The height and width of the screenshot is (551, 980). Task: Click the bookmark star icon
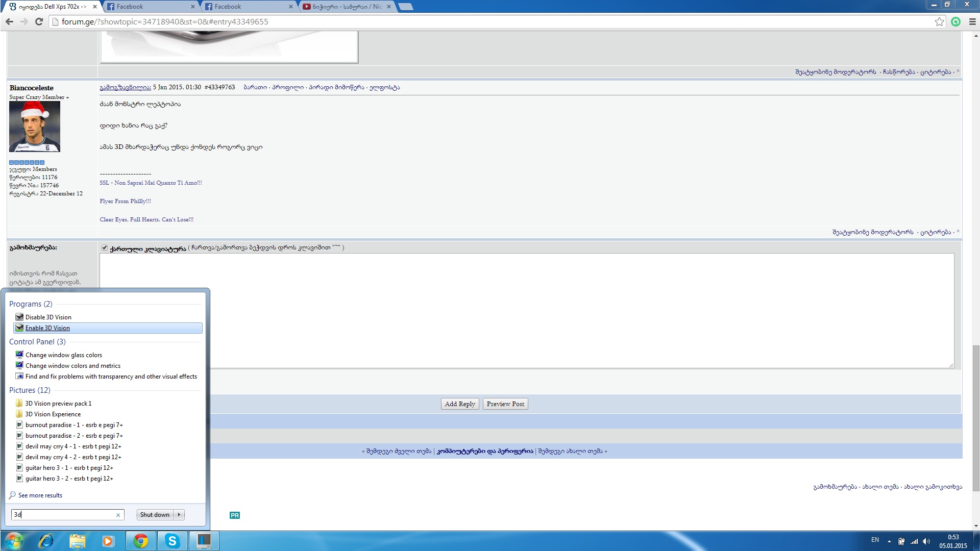click(939, 21)
